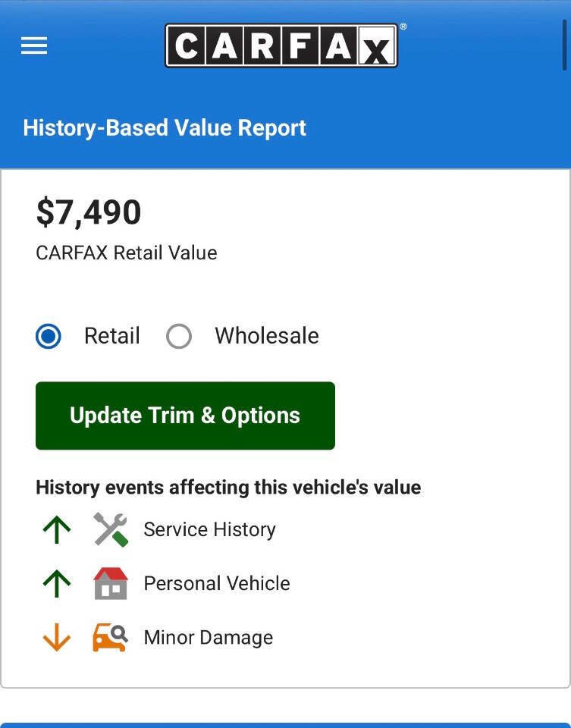This screenshot has width=571, height=728.
Task: Open the History-Based Value Report header
Action: click(x=165, y=127)
